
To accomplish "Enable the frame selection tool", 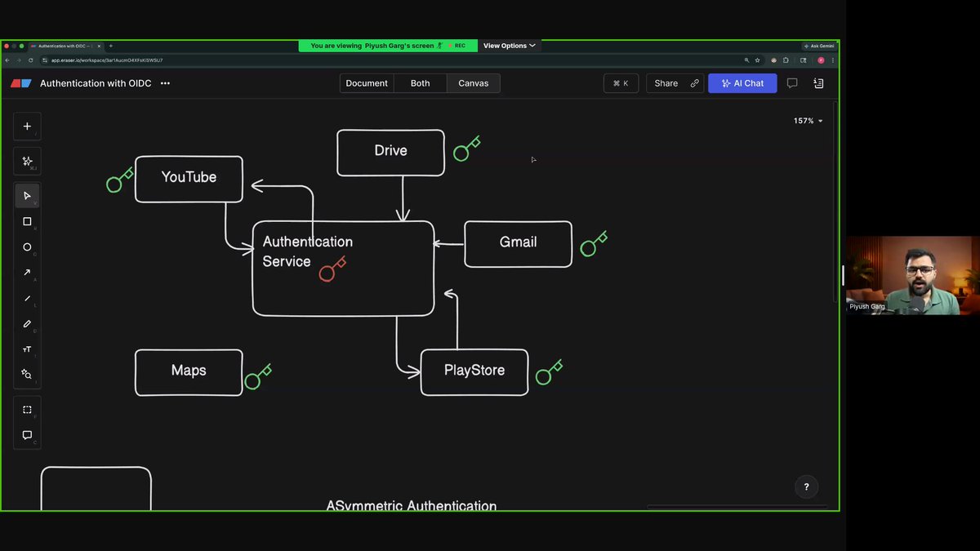I will pyautogui.click(x=27, y=409).
